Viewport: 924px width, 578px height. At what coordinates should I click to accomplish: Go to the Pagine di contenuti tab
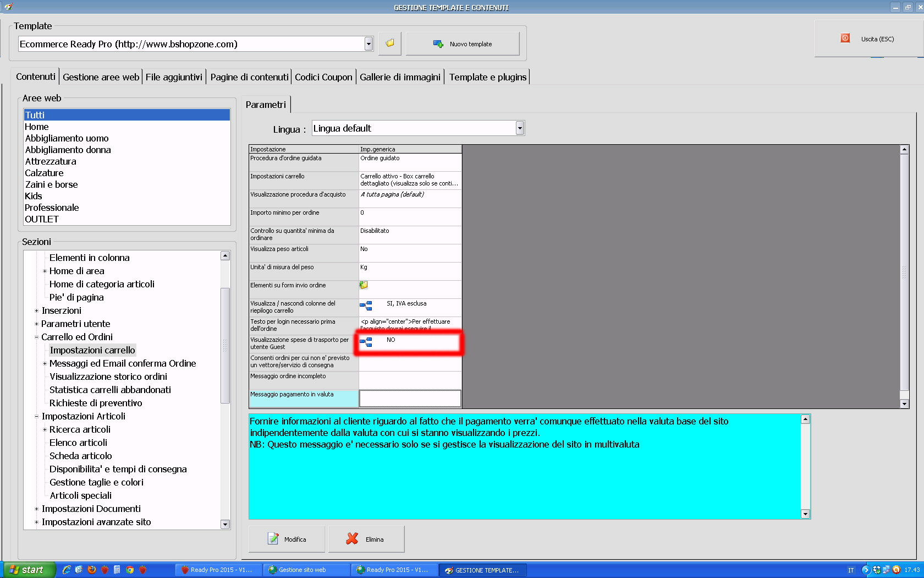pyautogui.click(x=249, y=77)
